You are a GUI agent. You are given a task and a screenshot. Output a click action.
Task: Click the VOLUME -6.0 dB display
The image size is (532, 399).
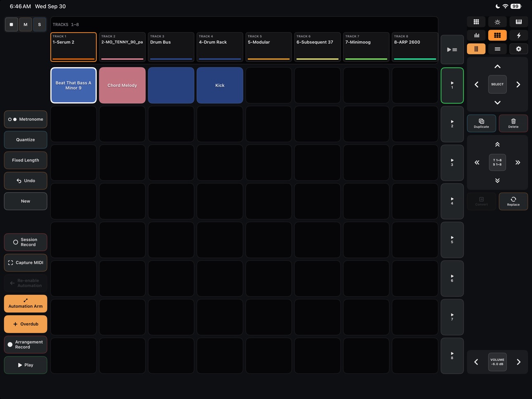pos(497,362)
